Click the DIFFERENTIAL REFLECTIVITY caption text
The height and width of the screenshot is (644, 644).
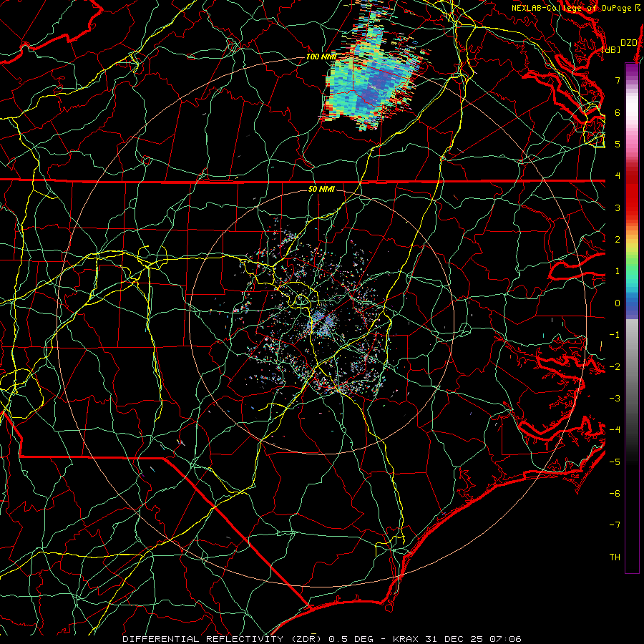[x=203, y=639]
